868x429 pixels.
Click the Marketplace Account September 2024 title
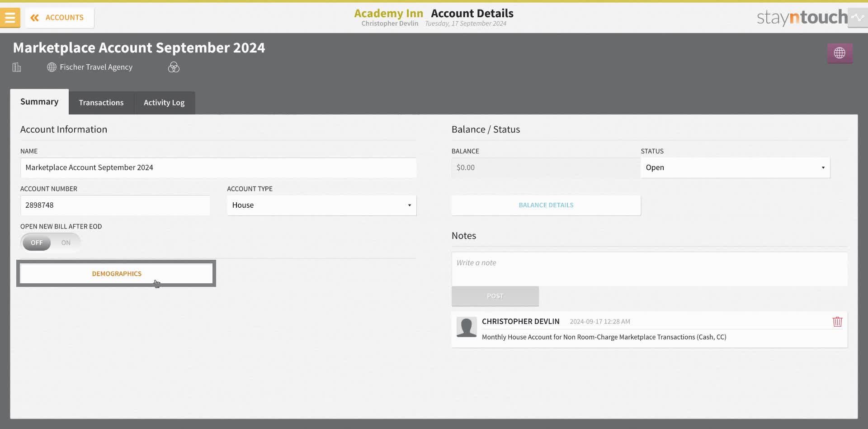point(139,48)
